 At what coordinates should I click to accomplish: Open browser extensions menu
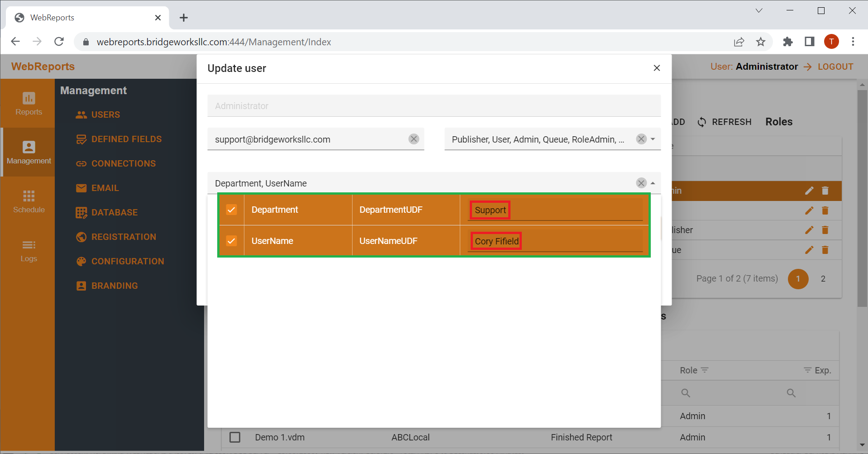(788, 42)
